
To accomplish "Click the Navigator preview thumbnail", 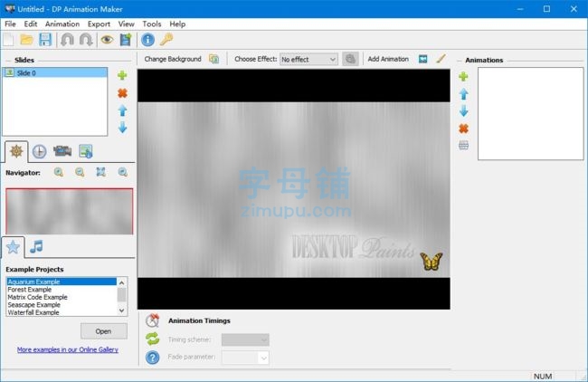I will click(x=70, y=211).
